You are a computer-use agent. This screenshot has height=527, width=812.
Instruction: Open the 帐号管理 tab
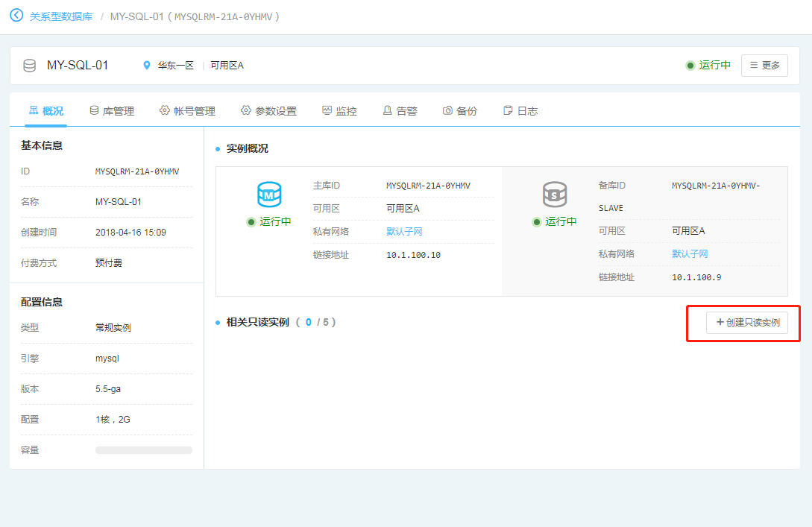coord(187,111)
